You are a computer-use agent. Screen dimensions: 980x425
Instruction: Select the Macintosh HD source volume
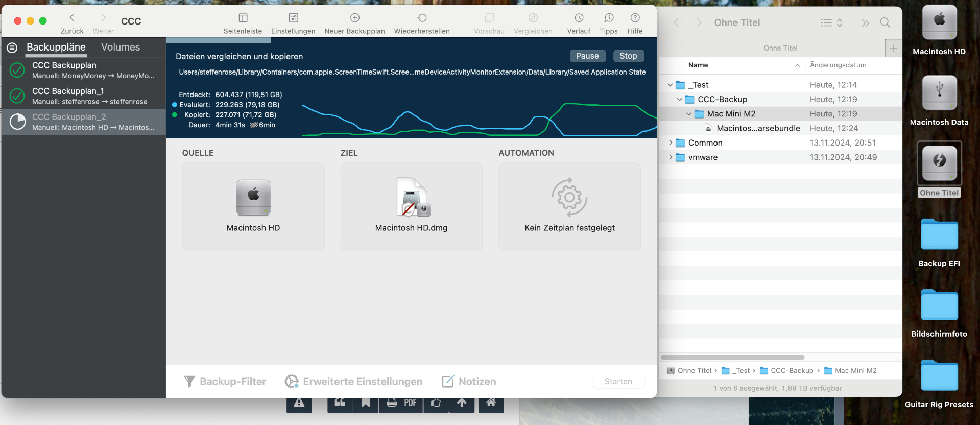(x=253, y=207)
